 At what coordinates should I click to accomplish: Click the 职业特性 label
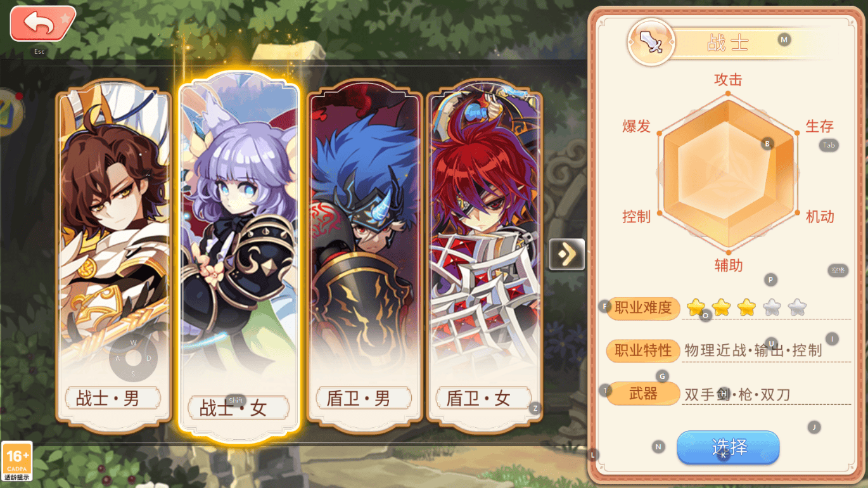pos(643,350)
